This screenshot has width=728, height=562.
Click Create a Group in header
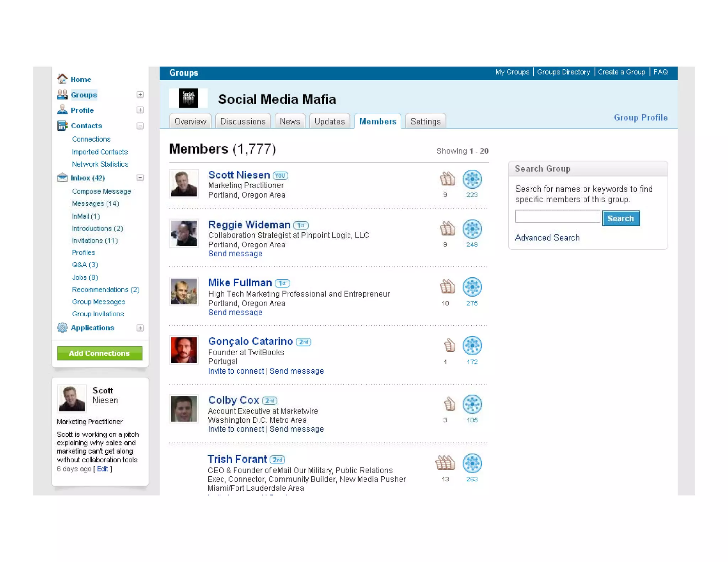point(621,72)
